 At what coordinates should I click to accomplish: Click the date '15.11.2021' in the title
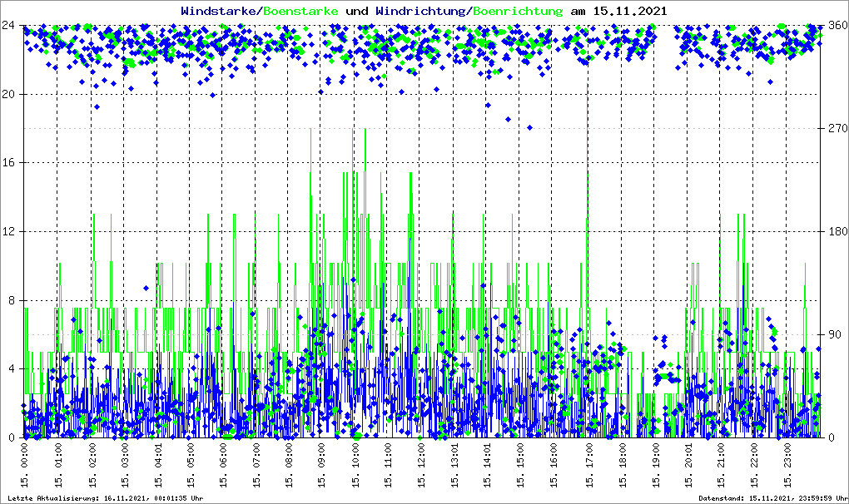(x=629, y=11)
